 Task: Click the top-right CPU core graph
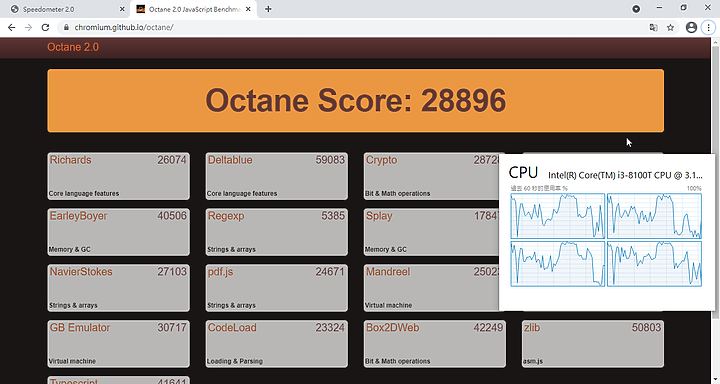[x=654, y=216]
